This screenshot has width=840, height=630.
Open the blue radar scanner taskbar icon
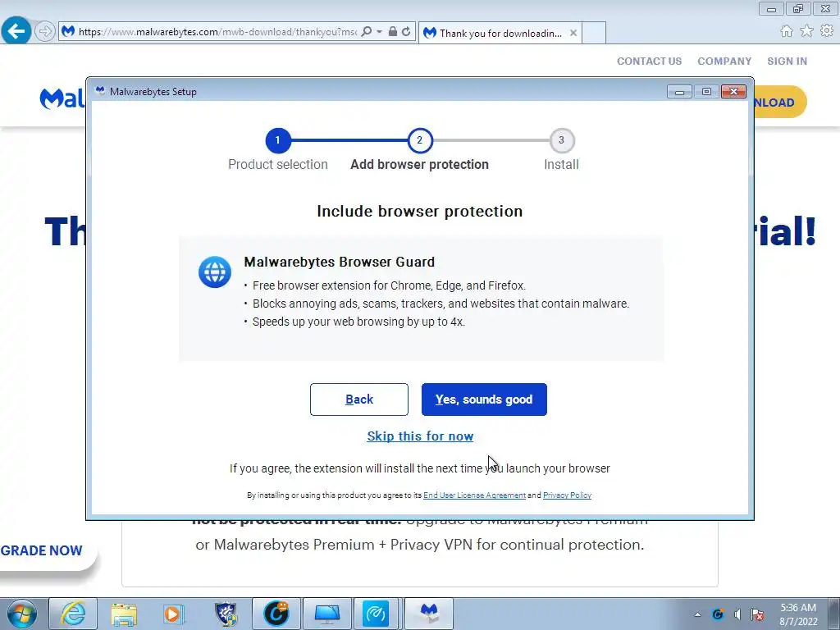tap(376, 614)
